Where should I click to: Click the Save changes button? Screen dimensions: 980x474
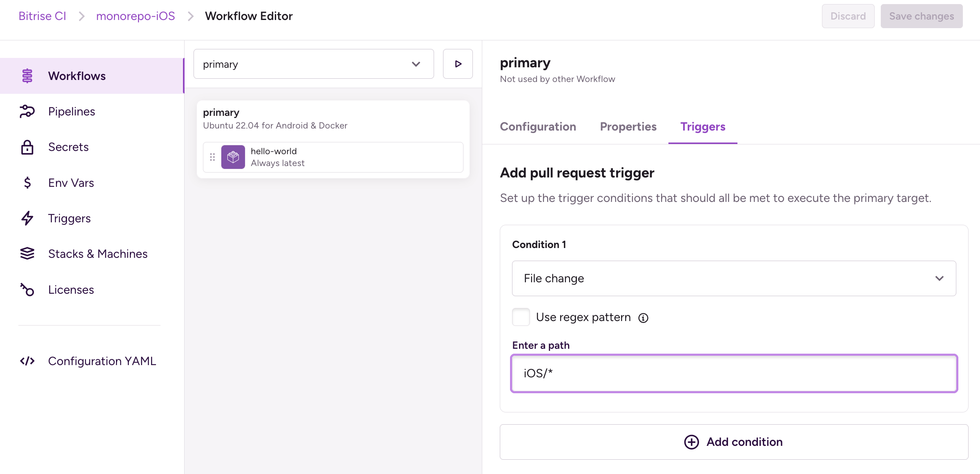922,16
